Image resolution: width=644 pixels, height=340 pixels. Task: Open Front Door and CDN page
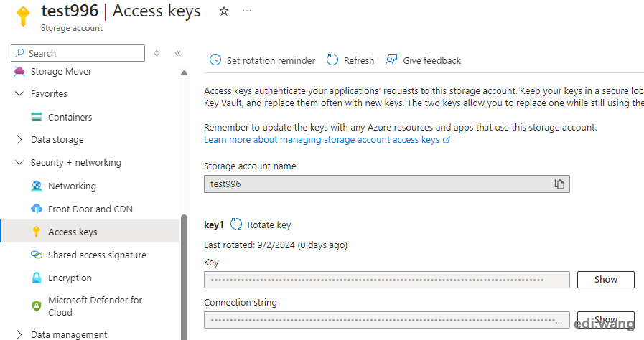(x=90, y=209)
